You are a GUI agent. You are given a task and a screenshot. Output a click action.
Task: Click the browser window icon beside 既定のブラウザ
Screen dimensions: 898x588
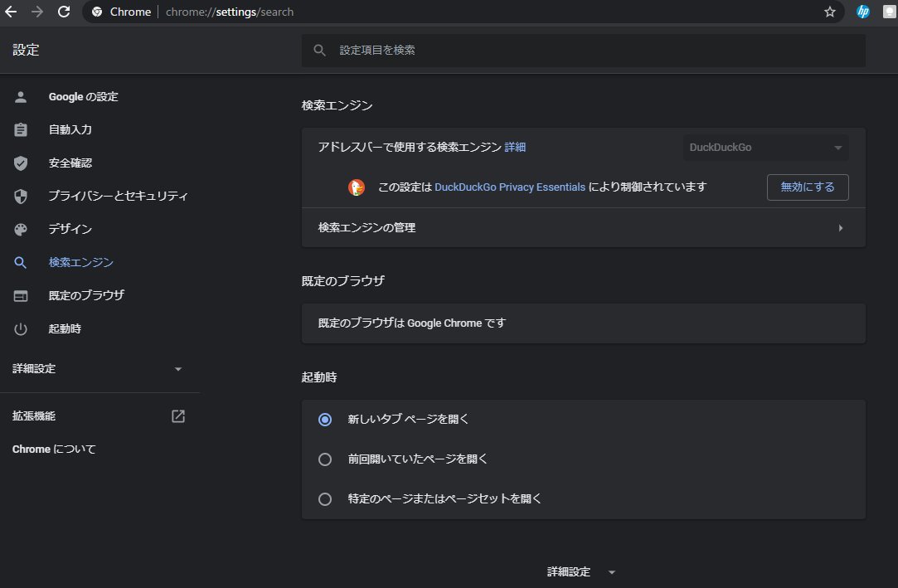[x=21, y=295]
